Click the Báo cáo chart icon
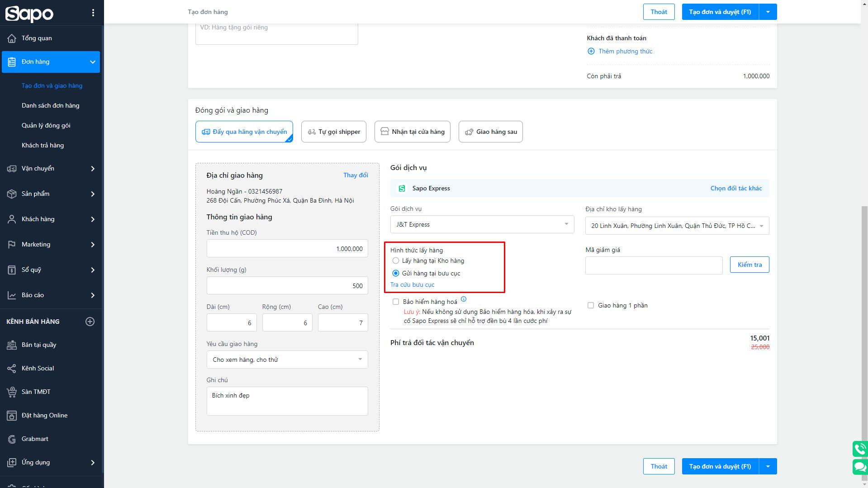The width and height of the screenshot is (868, 488). tap(12, 295)
